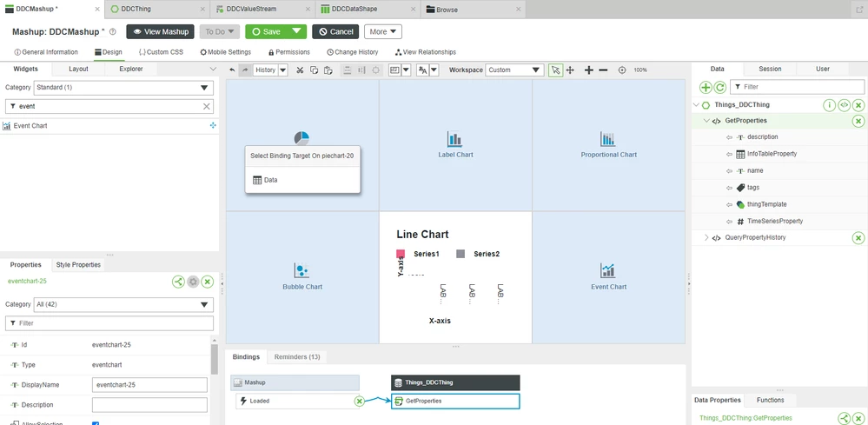Open the Functions tab
868x425 pixels.
pos(770,400)
